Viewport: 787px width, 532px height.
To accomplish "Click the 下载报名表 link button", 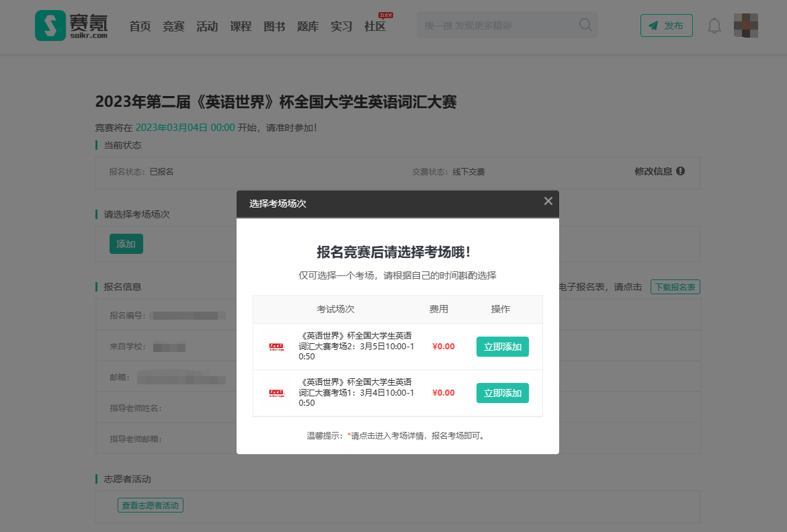I will 675,287.
